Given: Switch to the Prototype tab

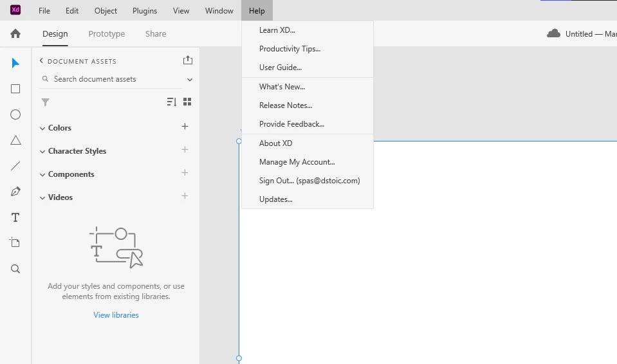Looking at the screenshot, I should coord(107,34).
